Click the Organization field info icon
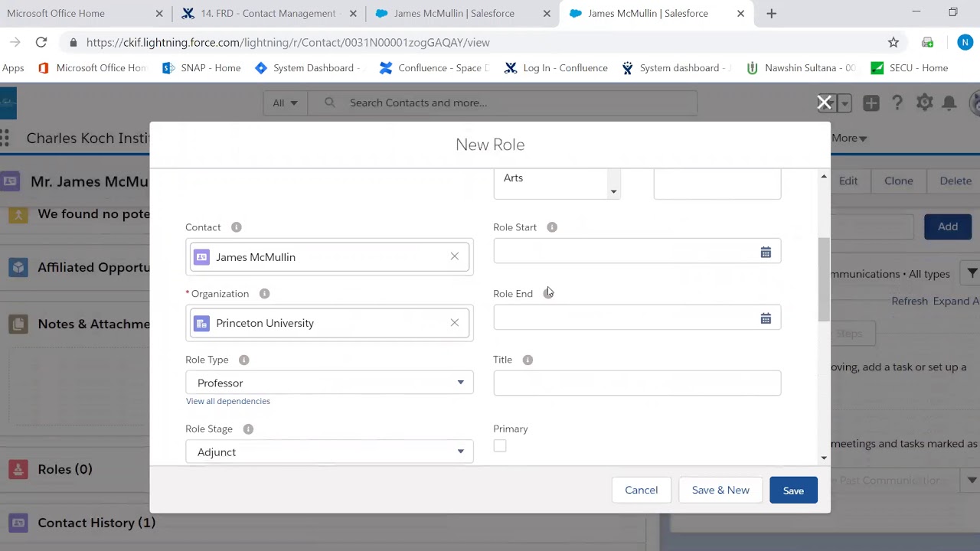 [264, 294]
